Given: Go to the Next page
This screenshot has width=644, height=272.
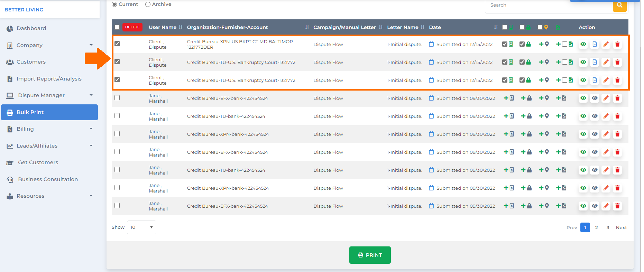Looking at the screenshot, I should [622, 227].
